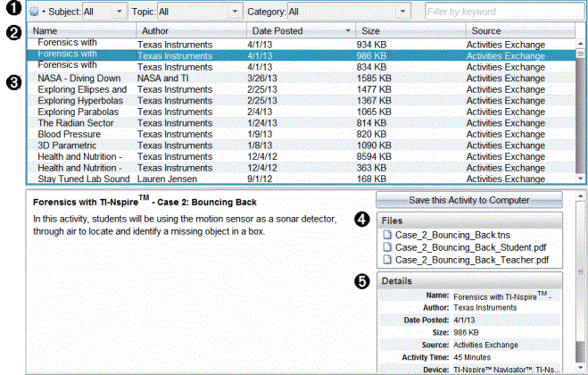Select The Radian Sector activity row
This screenshot has height=375, width=588.
click(80, 122)
